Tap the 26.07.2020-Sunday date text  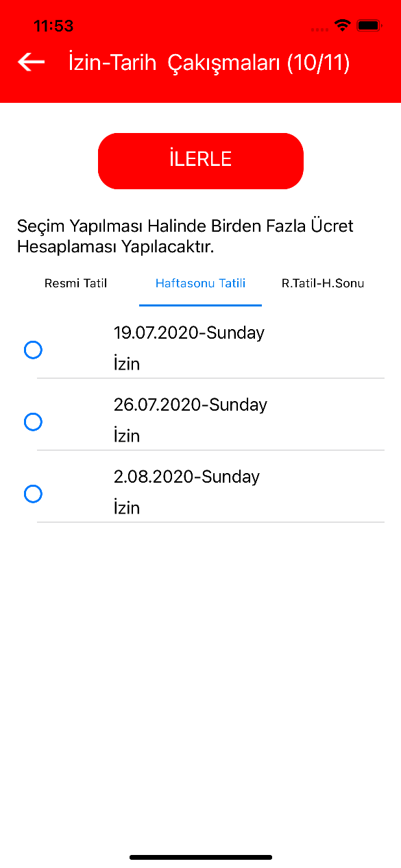point(191,405)
